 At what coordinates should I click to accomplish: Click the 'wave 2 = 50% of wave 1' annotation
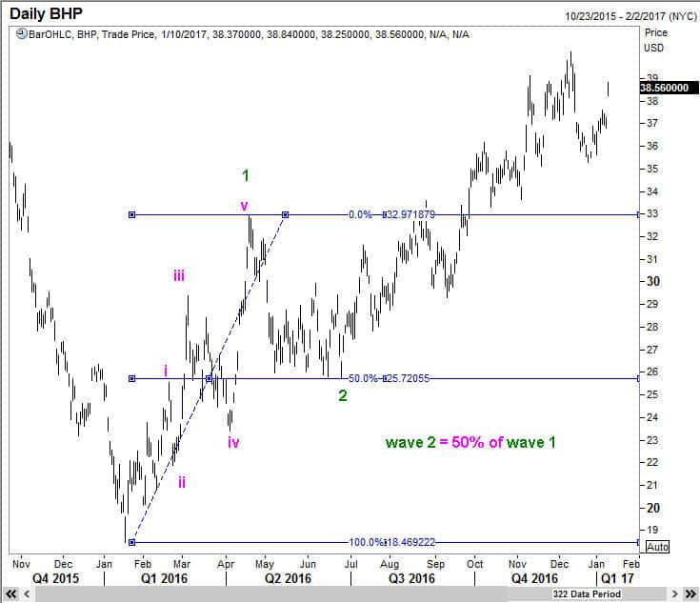pyautogui.click(x=470, y=442)
